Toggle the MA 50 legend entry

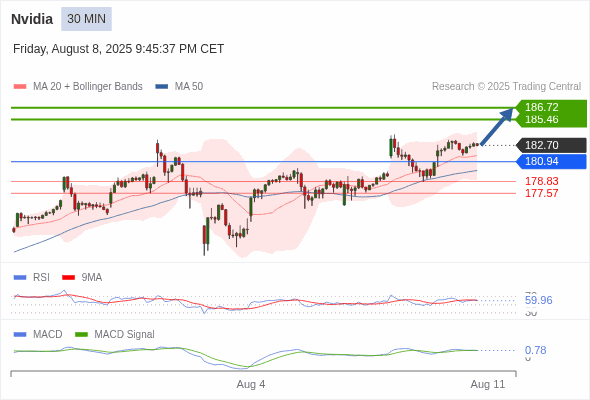179,87
